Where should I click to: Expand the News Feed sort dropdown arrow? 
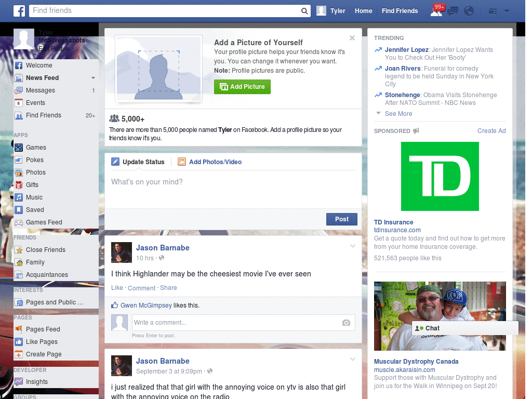point(93,78)
